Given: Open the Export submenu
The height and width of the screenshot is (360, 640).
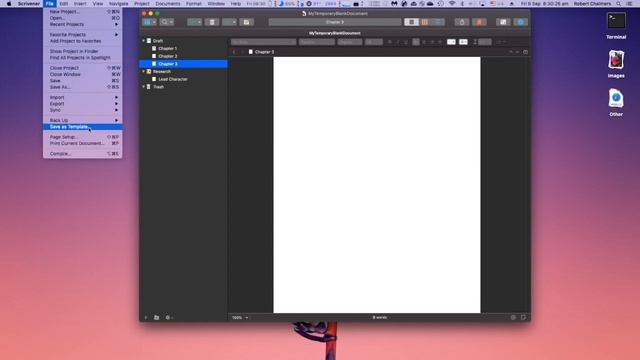Looking at the screenshot, I should coord(82,104).
